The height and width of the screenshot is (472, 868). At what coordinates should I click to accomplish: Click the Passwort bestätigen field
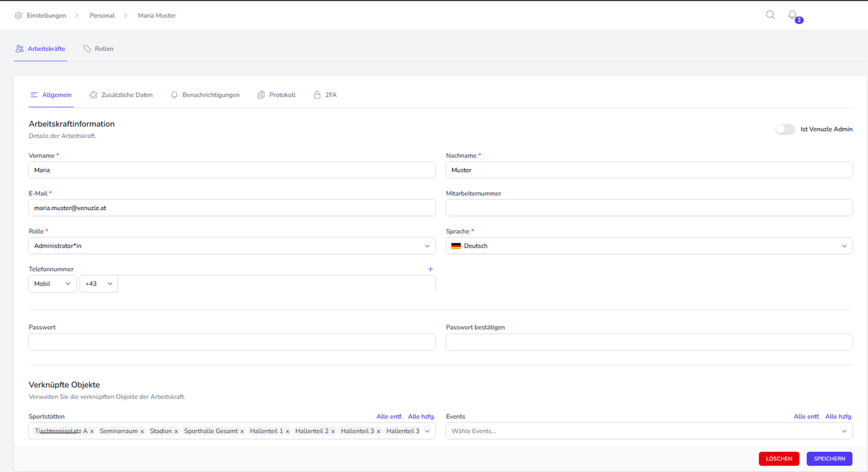[649, 342]
